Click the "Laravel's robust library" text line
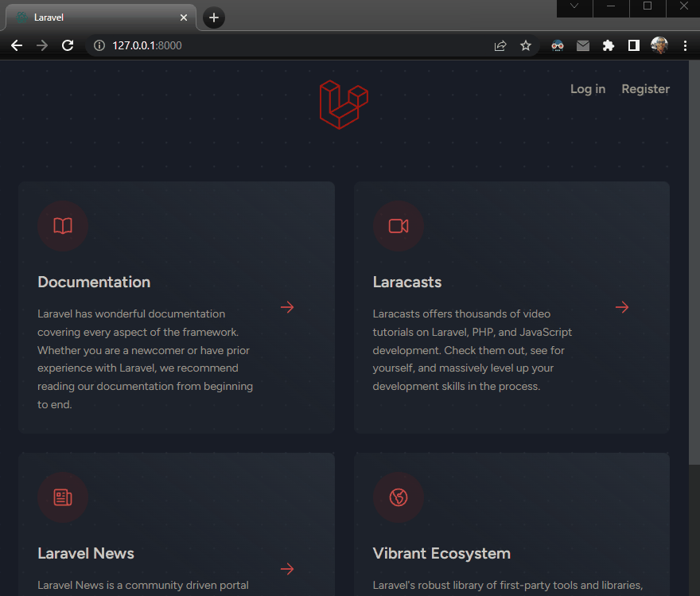The image size is (700, 596). [507, 585]
